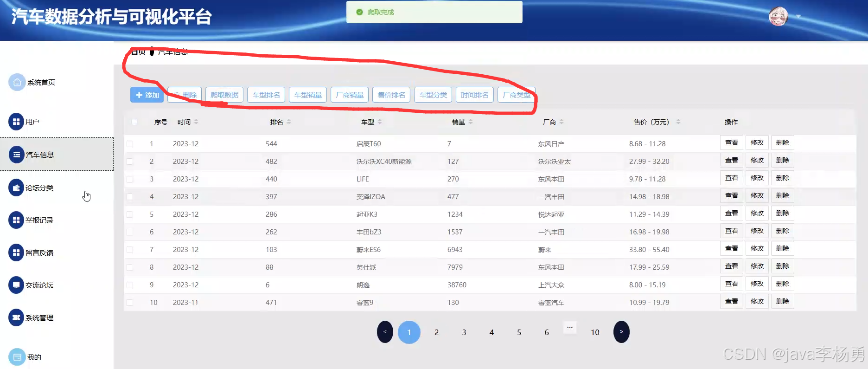868x369 pixels.
Task: Open the user dropdown arrow beside avatar
Action: pos(798,16)
